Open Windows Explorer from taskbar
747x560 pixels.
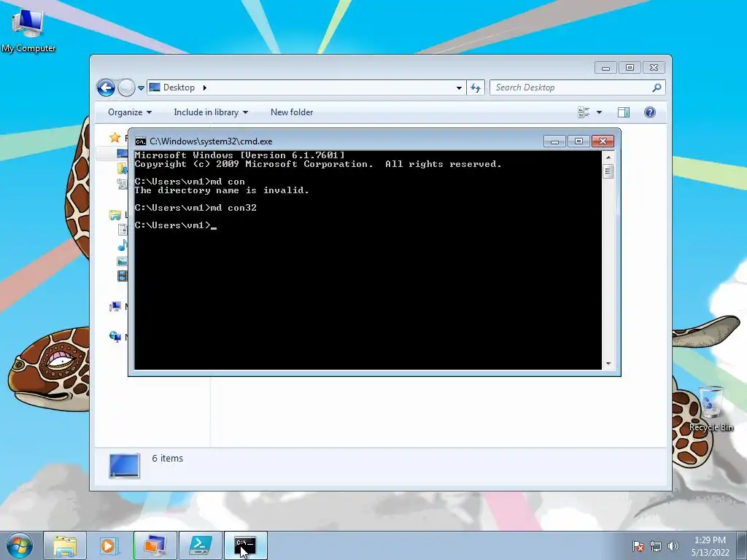(65, 545)
